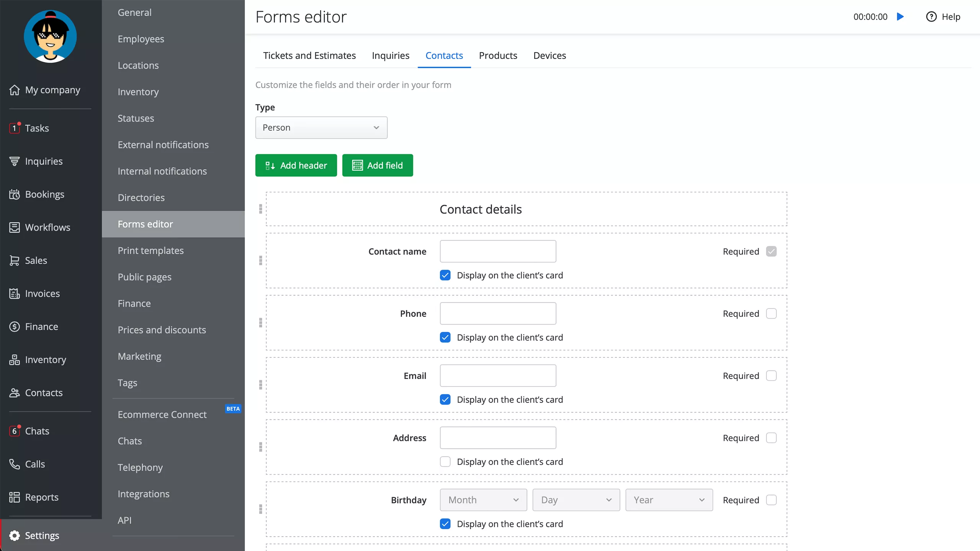Open the Bookings calendar icon
This screenshot has width=980, height=551.
pos(15,194)
